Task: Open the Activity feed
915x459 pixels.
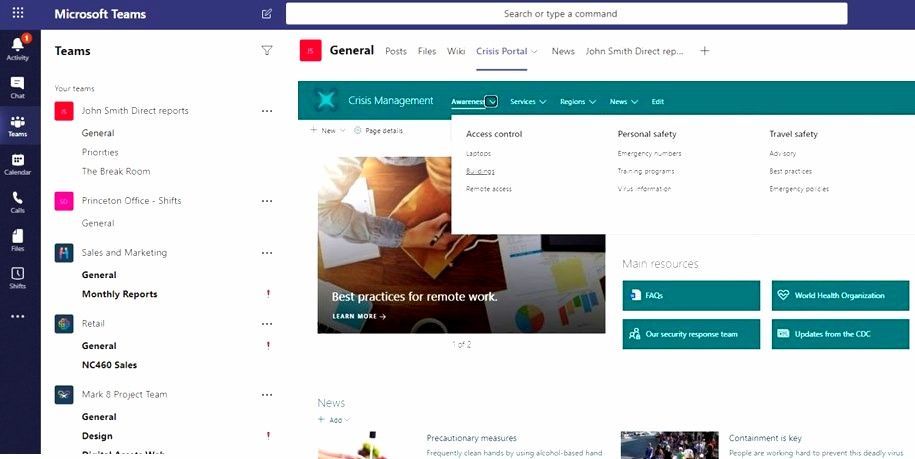Action: (18, 48)
